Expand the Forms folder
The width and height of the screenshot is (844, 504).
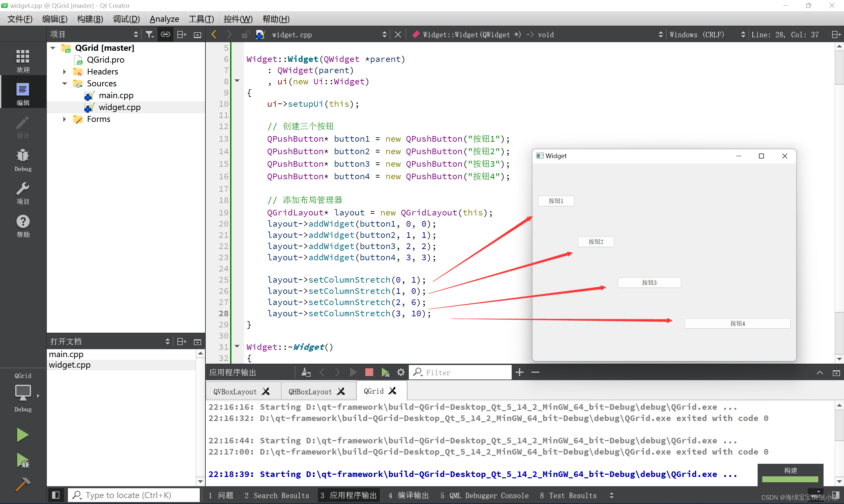tap(64, 119)
